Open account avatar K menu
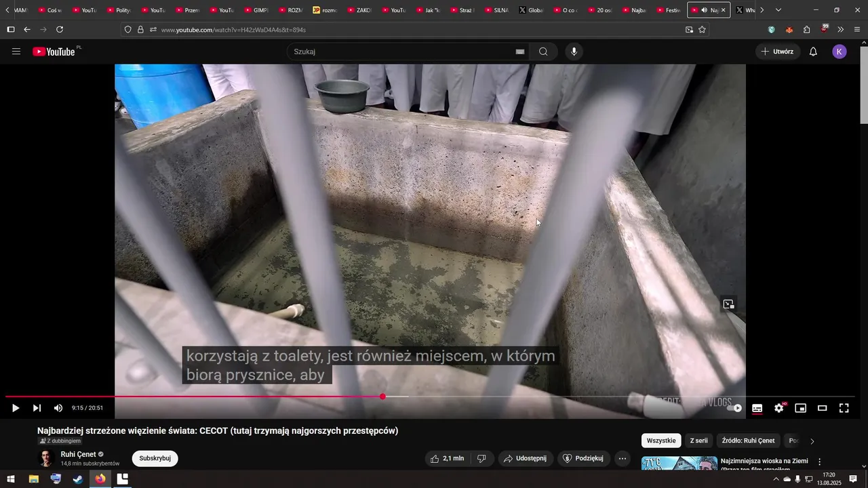Image resolution: width=868 pixels, height=488 pixels. 840,52
